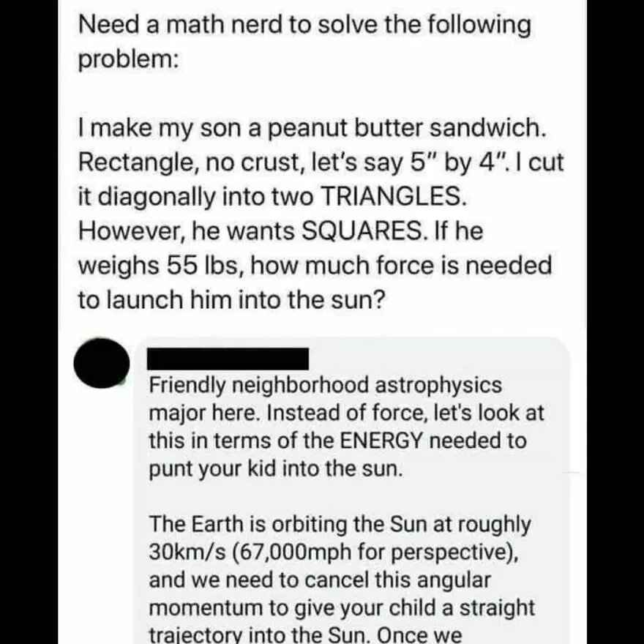Click 'to launch him into the sun?'

[232, 300]
